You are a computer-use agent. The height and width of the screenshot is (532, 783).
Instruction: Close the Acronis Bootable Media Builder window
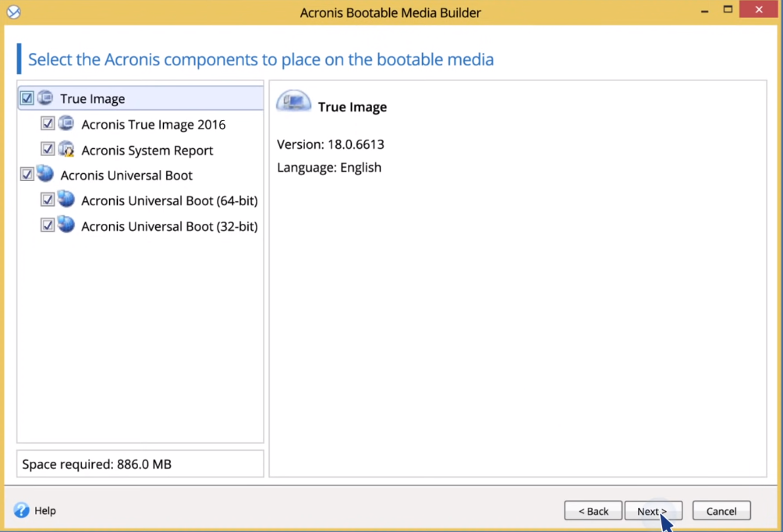(x=759, y=9)
